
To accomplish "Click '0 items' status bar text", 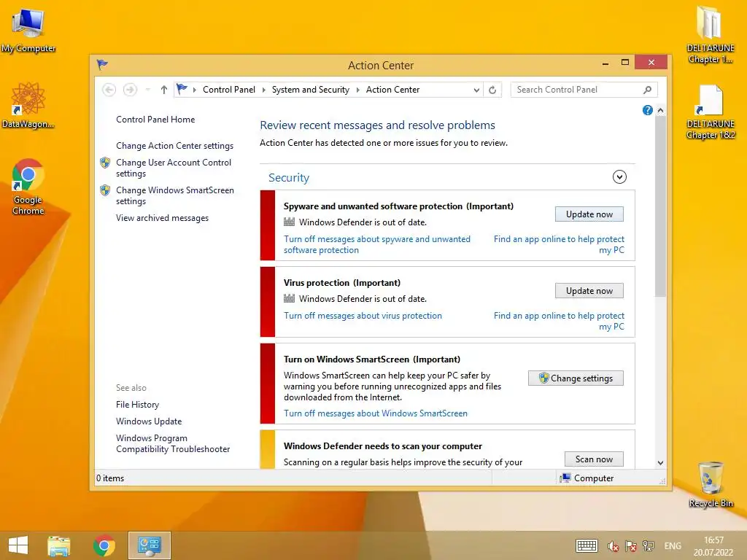I will 110,478.
